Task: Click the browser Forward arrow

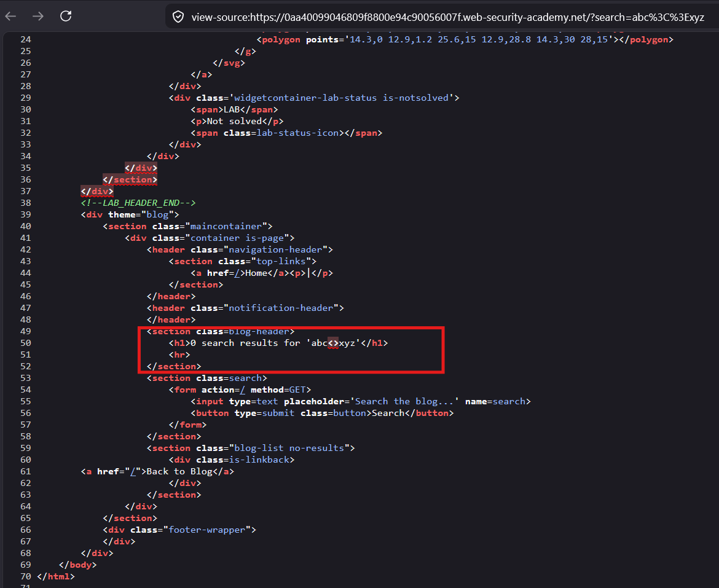Action: click(38, 17)
